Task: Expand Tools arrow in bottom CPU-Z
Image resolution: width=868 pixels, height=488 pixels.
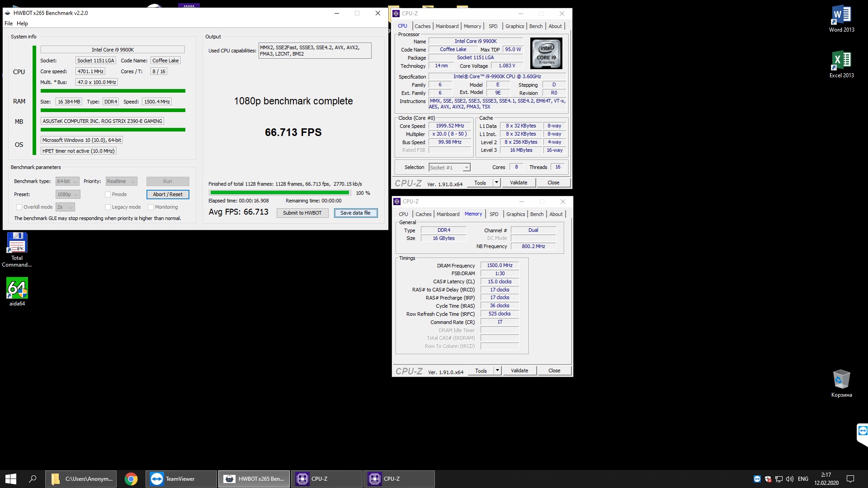Action: click(497, 371)
